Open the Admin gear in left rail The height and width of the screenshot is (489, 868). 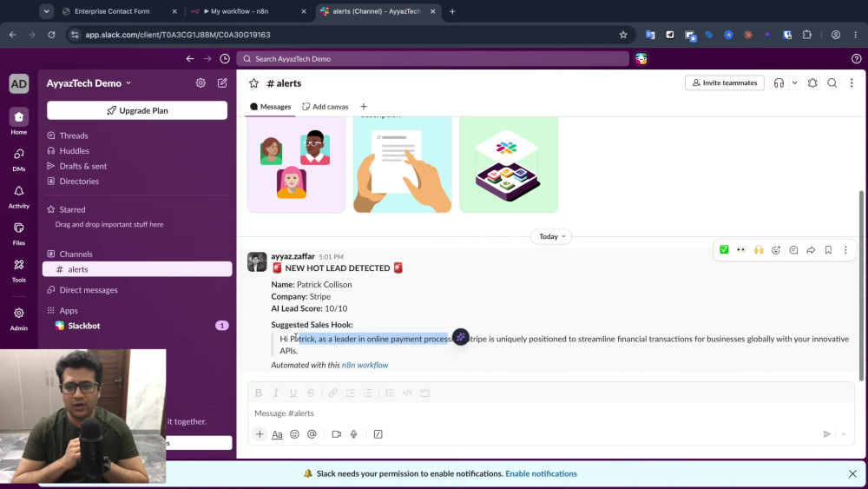[19, 319]
